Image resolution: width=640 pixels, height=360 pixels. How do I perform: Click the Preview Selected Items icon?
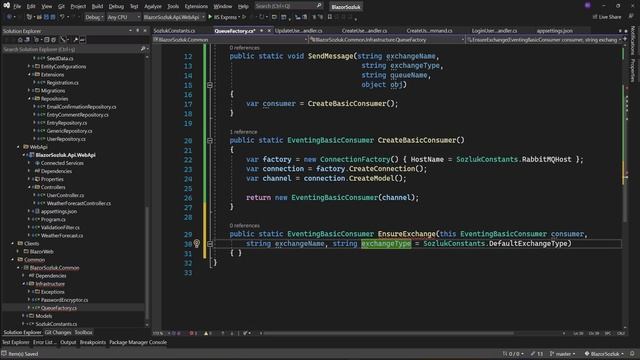coord(82,40)
